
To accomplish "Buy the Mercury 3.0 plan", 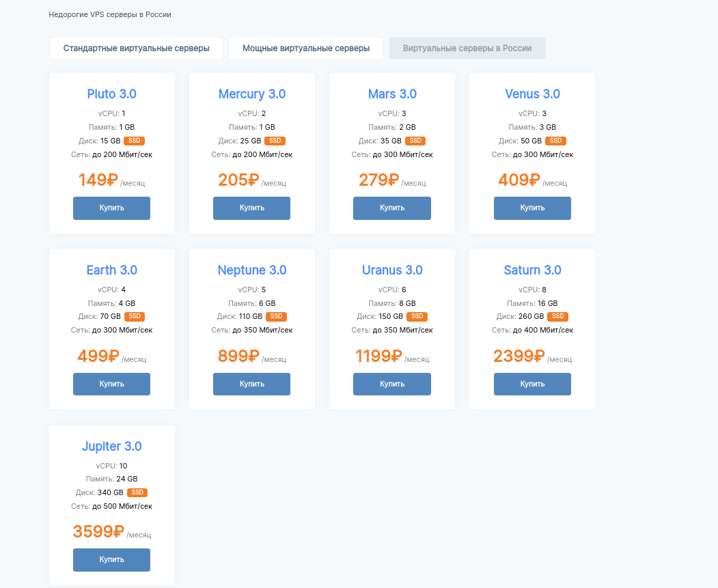I will coord(251,208).
